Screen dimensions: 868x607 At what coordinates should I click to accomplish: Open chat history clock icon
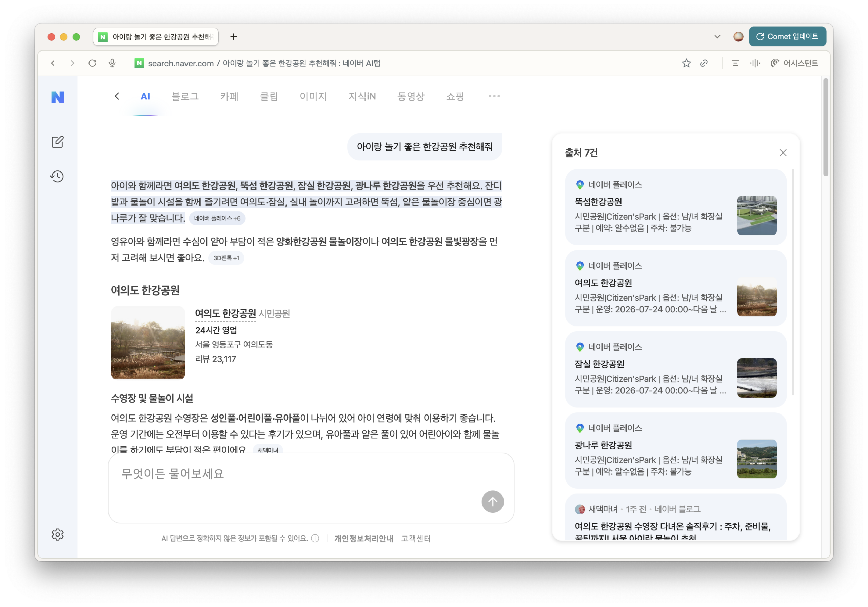click(57, 177)
